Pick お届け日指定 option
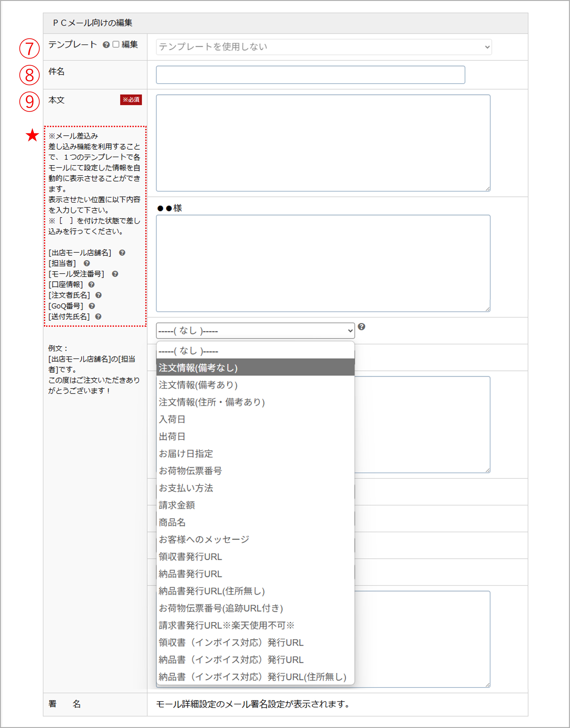Screen dimensions: 570x728 [x=255, y=454]
